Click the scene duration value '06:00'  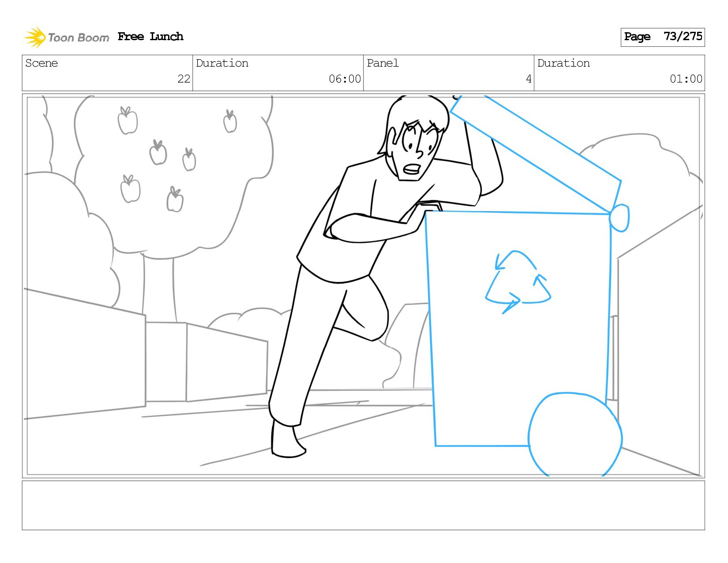tap(345, 79)
